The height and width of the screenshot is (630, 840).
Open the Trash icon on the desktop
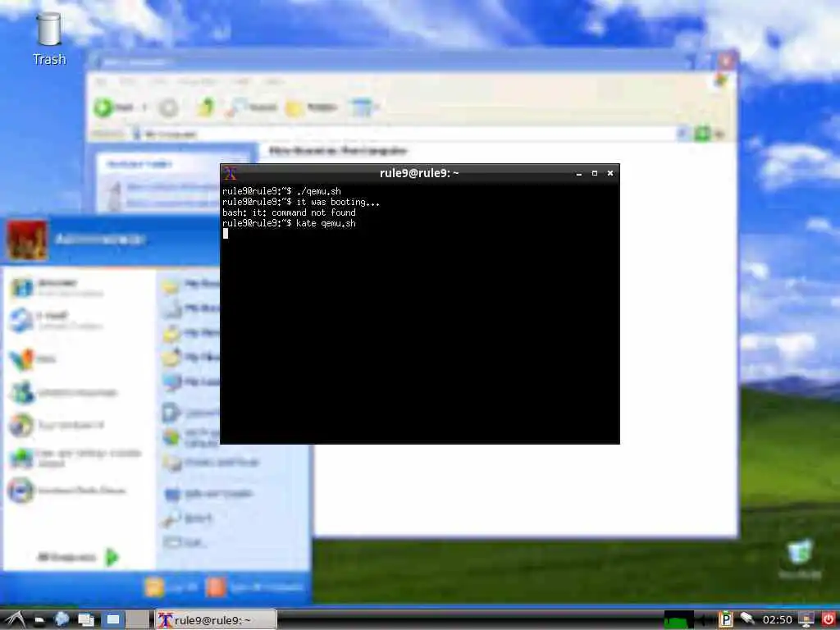tap(48, 39)
